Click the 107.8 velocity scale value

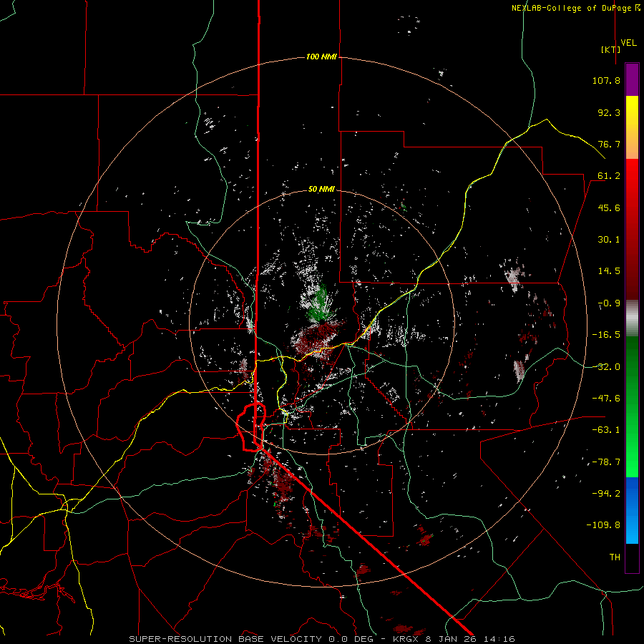606,80
